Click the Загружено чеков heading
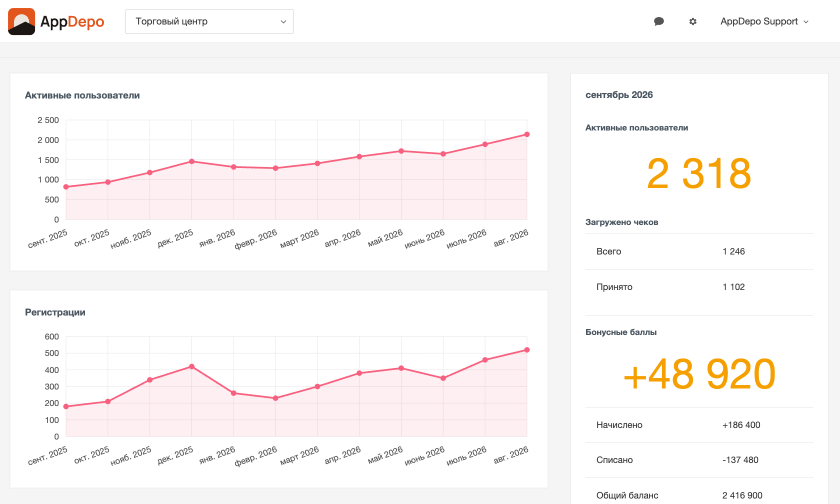Image resolution: width=840 pixels, height=504 pixels. (621, 222)
